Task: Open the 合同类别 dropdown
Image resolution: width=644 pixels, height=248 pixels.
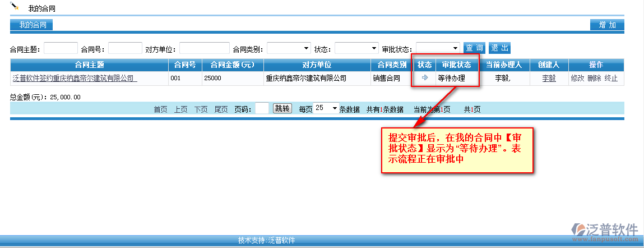Action: coord(289,48)
